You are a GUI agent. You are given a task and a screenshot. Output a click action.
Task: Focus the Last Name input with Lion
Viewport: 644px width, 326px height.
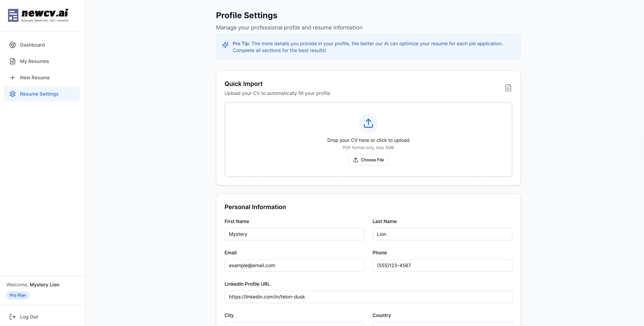(x=442, y=234)
